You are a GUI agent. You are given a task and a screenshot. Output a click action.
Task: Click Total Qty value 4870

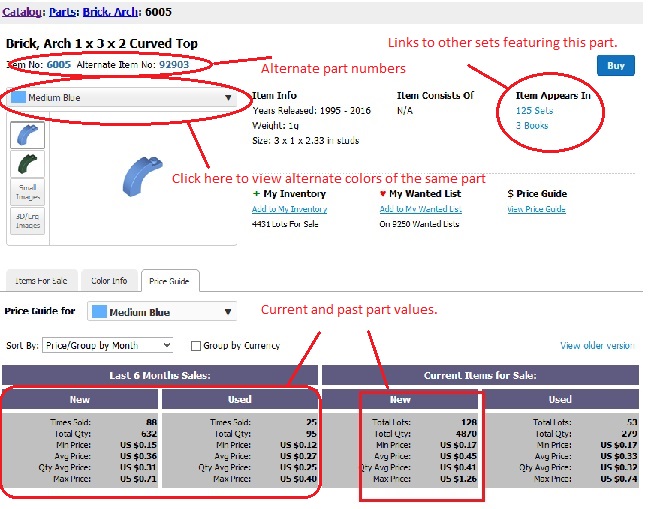coord(466,434)
